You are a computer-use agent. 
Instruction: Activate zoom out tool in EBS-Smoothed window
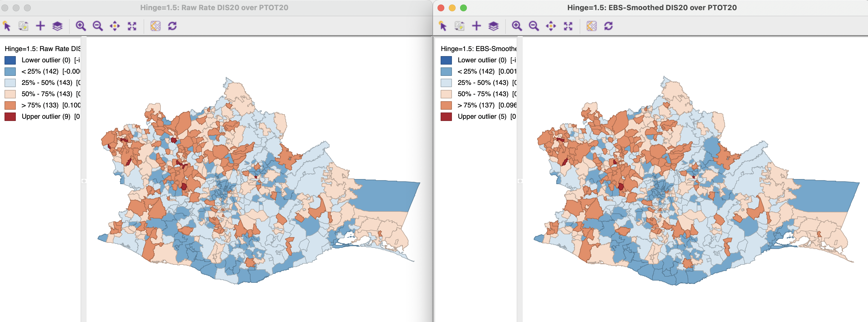(534, 26)
